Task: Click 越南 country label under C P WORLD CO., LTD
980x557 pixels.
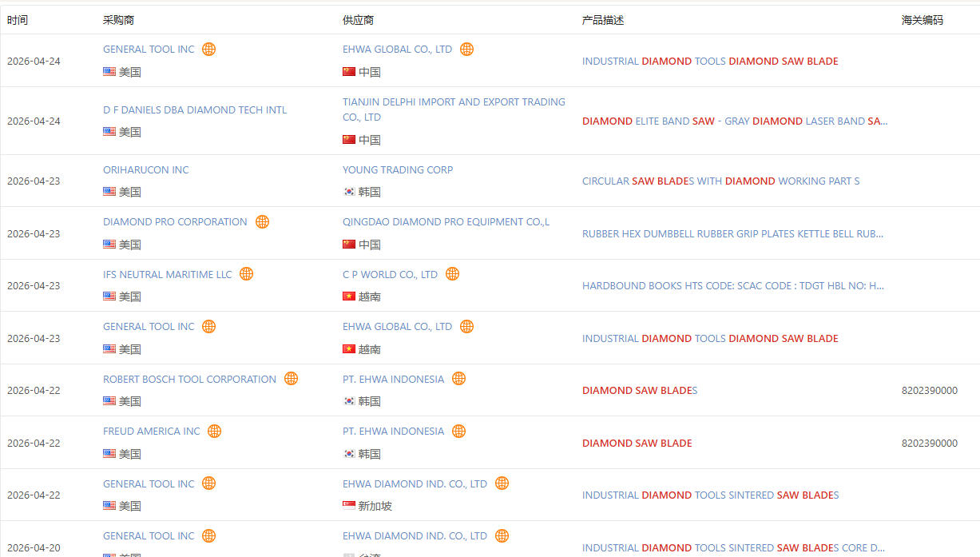Action: point(370,296)
